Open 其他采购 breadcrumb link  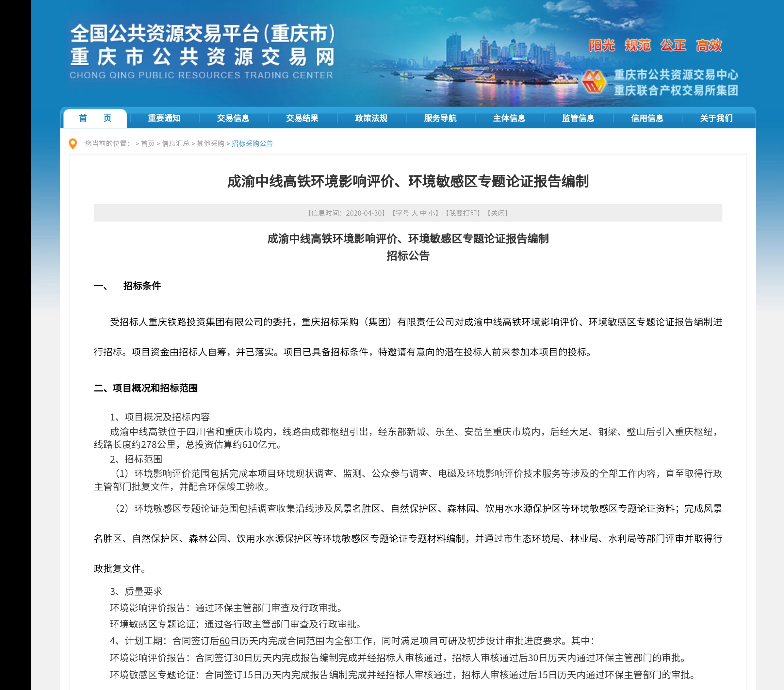pos(211,143)
